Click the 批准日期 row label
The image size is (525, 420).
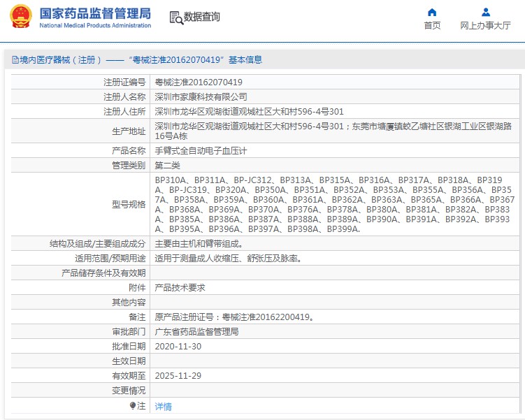click(129, 347)
